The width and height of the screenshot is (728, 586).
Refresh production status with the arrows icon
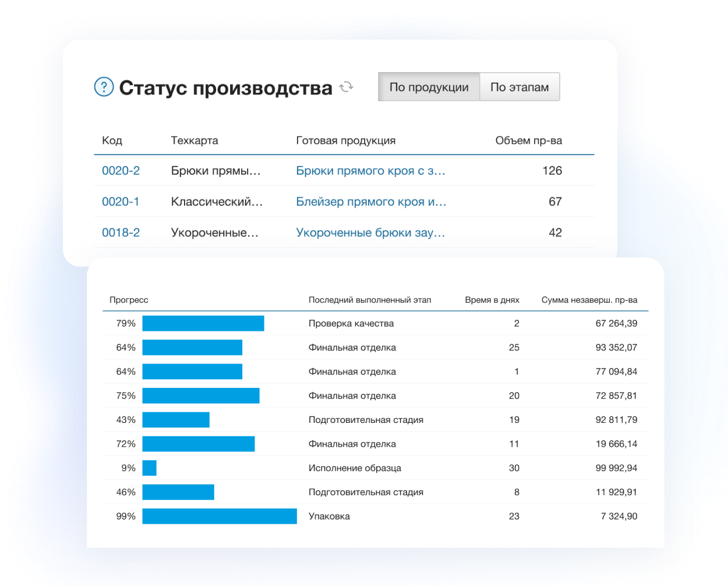[347, 87]
